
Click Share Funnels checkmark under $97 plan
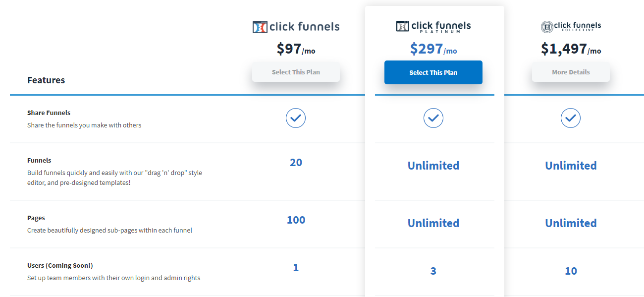pos(296,118)
